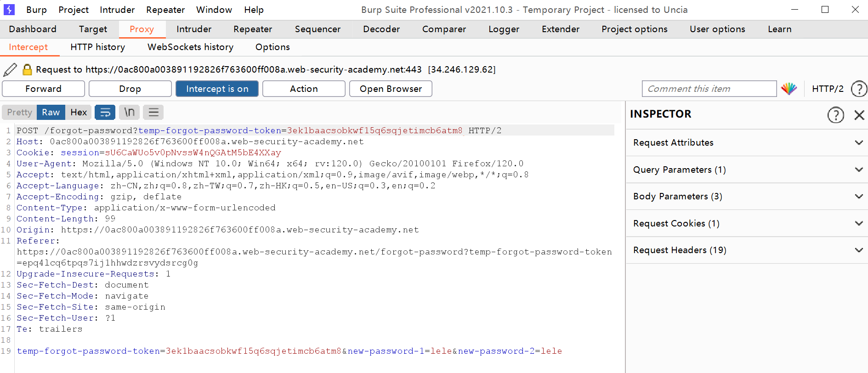Switch to the Comparer tab

[444, 29]
